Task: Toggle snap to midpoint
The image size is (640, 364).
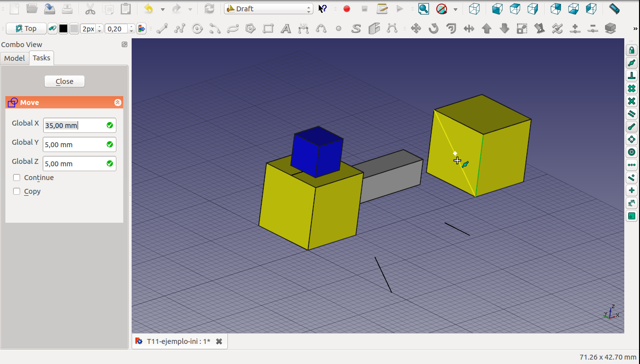Action: point(632,63)
